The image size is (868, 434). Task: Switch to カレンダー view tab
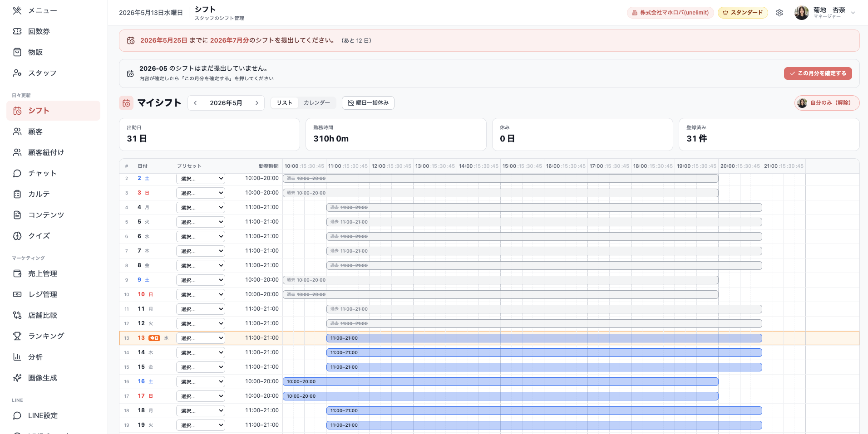pyautogui.click(x=317, y=103)
